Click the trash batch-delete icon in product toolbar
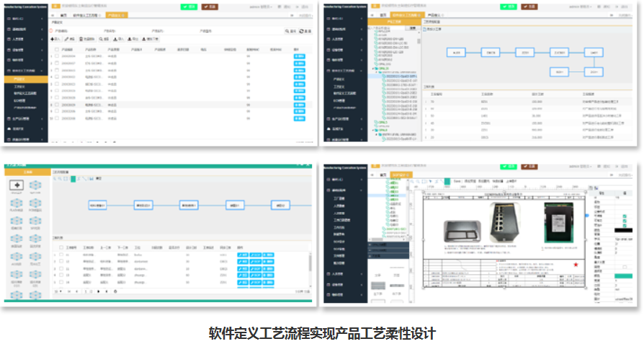The width and height of the screenshot is (644, 344). point(84,39)
